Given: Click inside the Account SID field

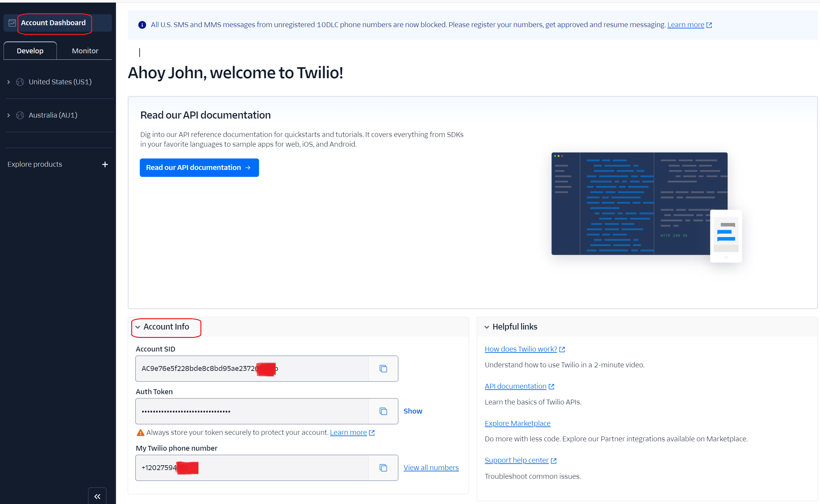Looking at the screenshot, I should pos(252,368).
